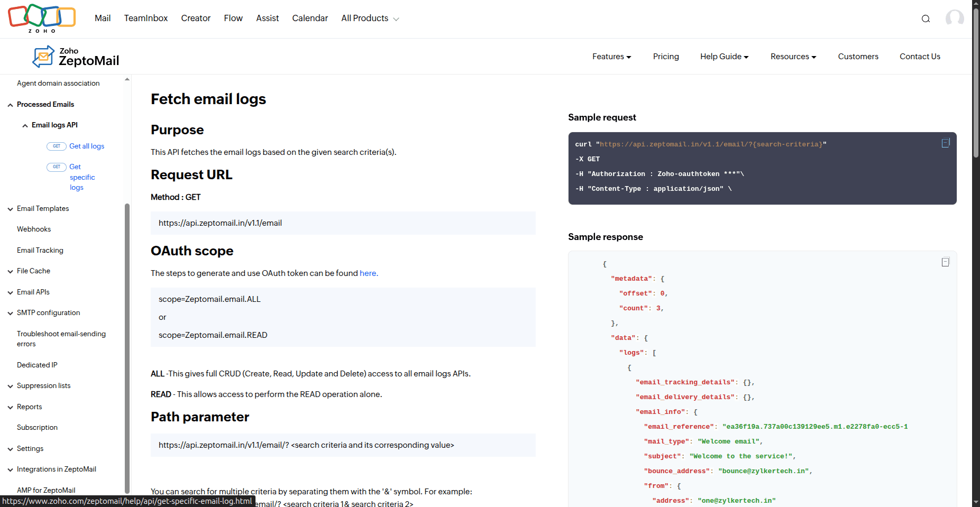This screenshot has height=507, width=980.
Task: Follow the 'here' OAuth token link
Action: tap(368, 273)
